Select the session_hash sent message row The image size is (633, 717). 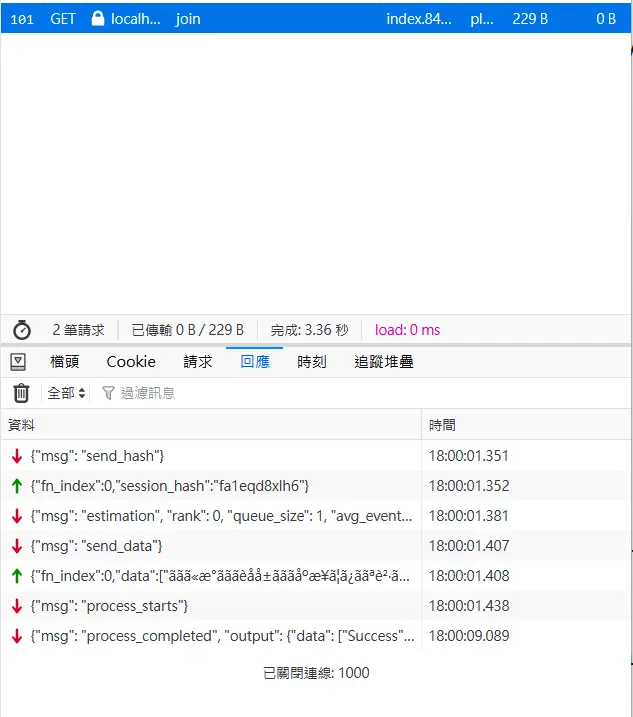pos(210,486)
